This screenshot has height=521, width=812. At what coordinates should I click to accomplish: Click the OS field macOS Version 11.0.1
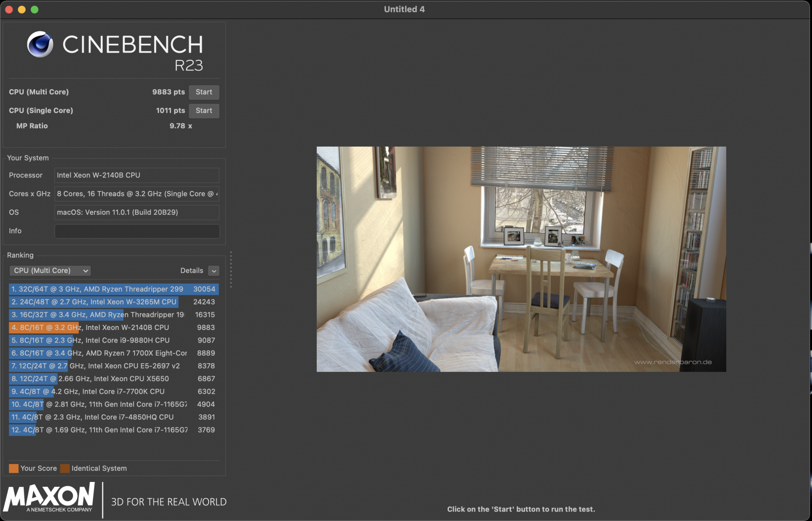click(x=137, y=212)
